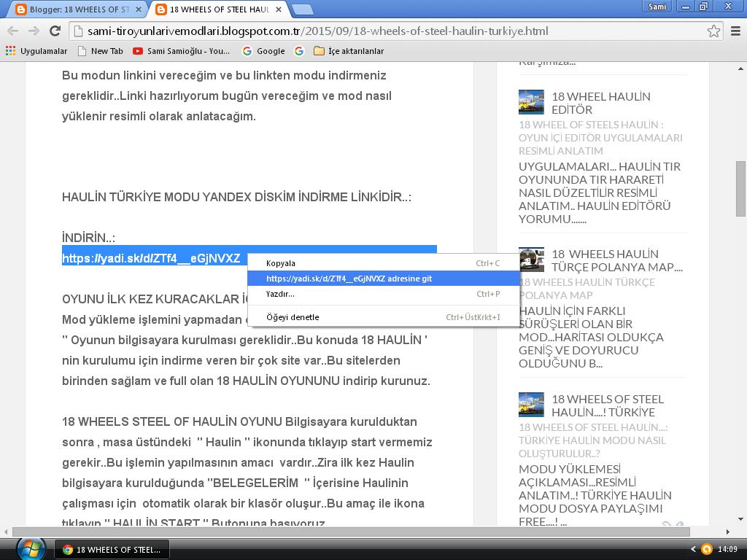Image resolution: width=747 pixels, height=560 pixels.
Task: Close the 18 WHEELS OF STEEL HAUL tab
Action: (279, 9)
